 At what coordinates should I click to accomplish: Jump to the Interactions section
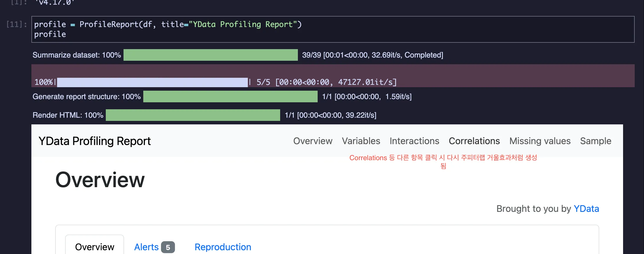point(414,141)
